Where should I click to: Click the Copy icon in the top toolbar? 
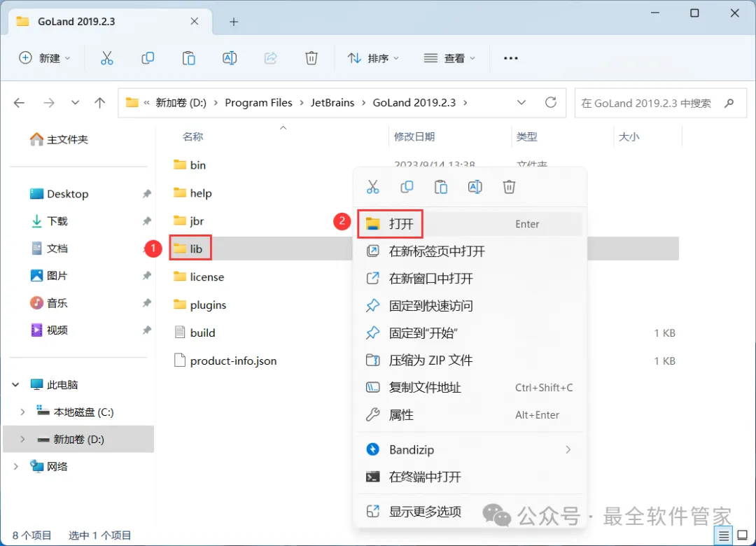pyautogui.click(x=148, y=58)
